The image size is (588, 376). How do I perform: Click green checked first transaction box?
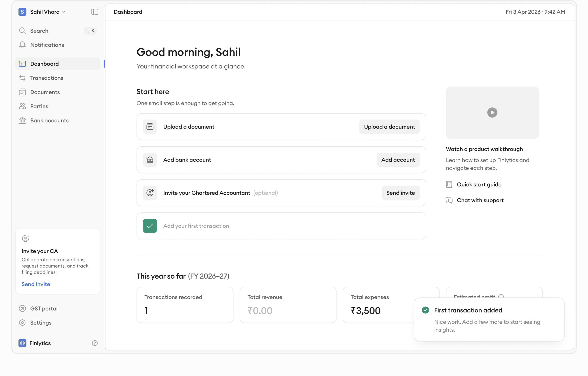coord(150,226)
